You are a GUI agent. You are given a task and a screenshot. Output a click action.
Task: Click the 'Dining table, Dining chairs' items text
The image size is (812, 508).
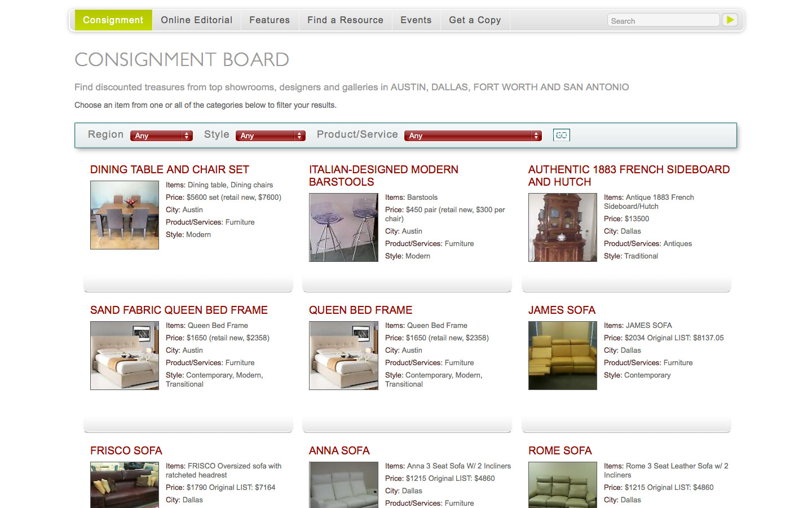coord(230,185)
